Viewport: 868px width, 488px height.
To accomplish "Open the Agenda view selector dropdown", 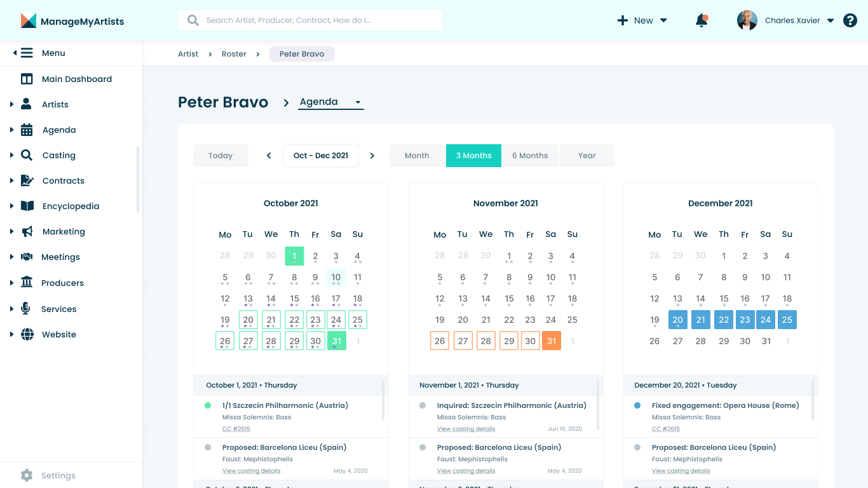I will click(330, 102).
